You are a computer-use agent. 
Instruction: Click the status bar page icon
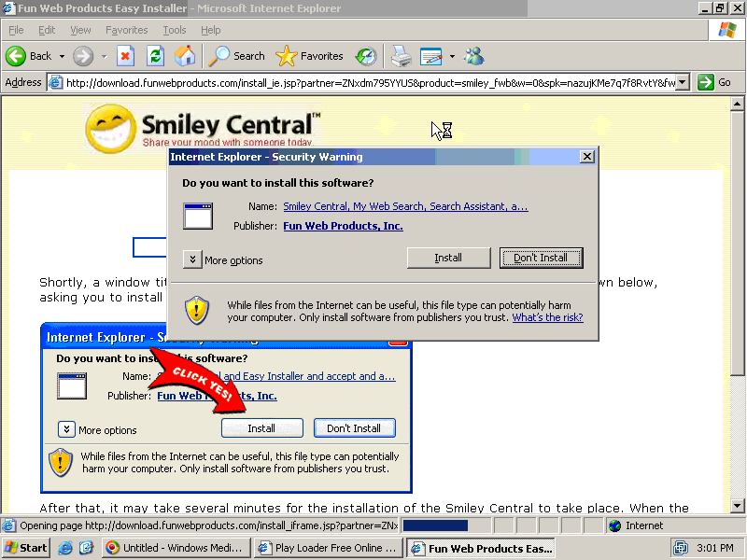(8, 525)
